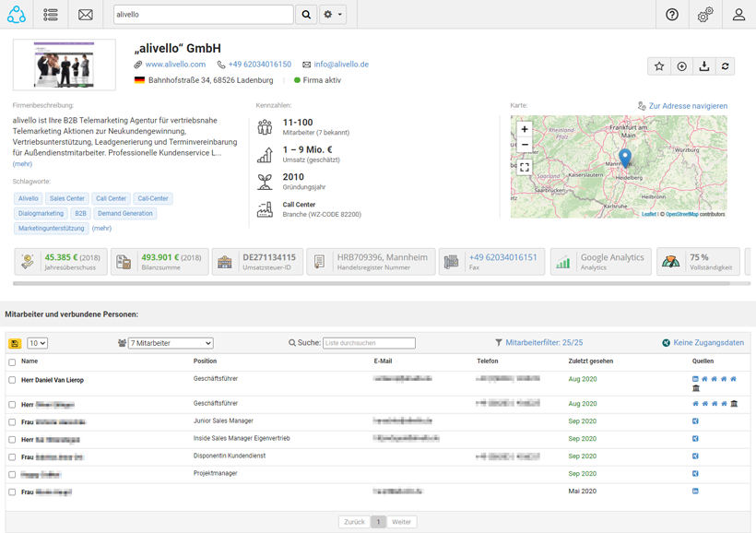Click the star favorite button

coord(659,66)
